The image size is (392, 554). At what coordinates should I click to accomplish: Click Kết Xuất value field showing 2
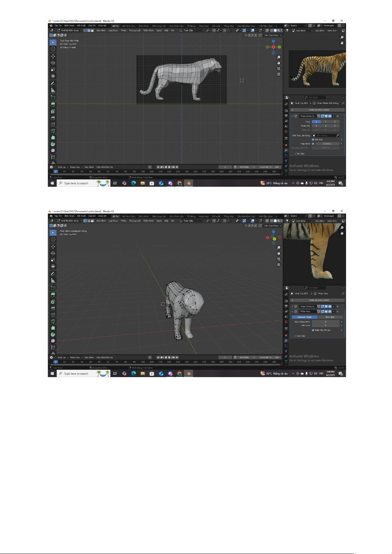326,325
